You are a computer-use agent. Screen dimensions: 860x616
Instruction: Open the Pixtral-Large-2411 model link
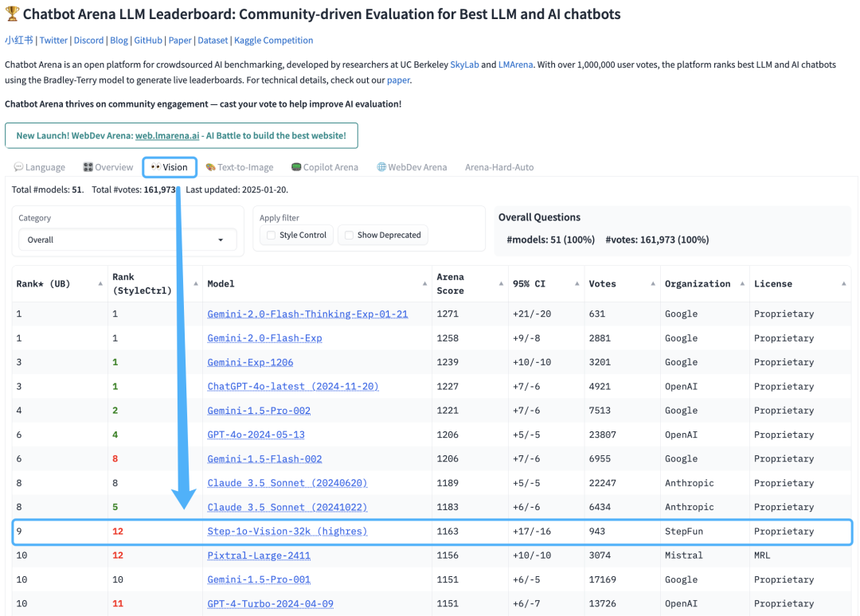[x=259, y=556]
